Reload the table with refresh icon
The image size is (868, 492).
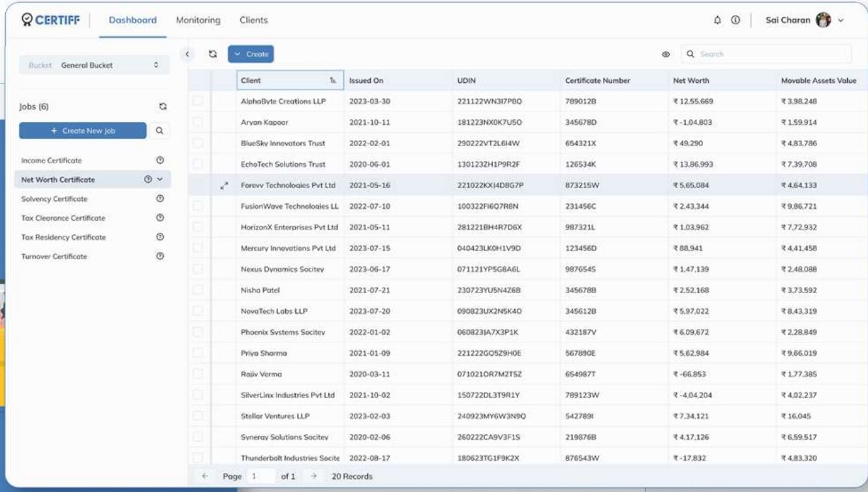coord(212,54)
